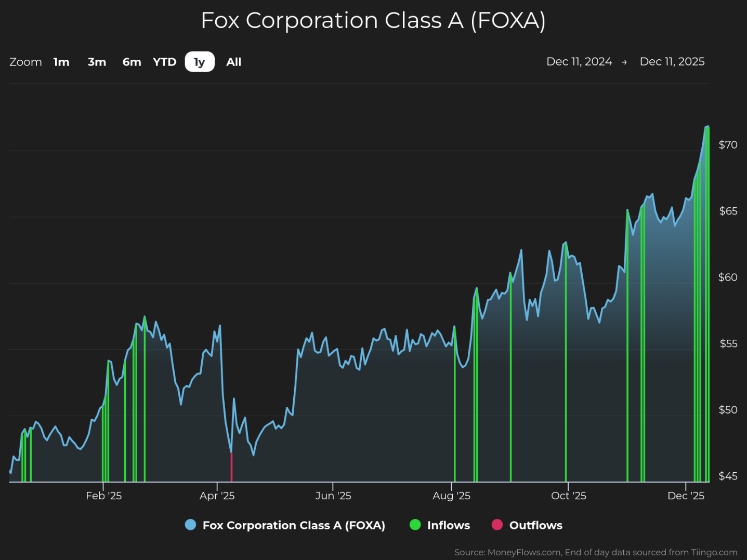Toggle the Fox Corporation Class A series label
This screenshot has width=747, height=560.
click(294, 525)
